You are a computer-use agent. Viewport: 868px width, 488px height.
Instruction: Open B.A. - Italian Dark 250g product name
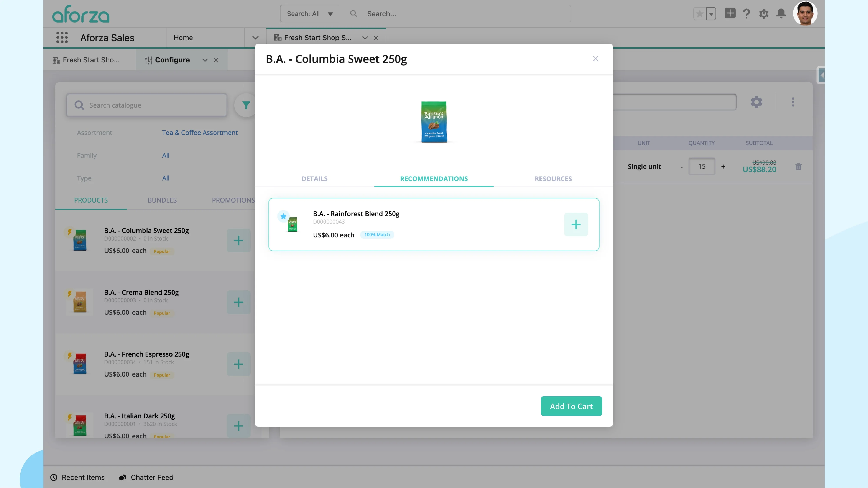140,416
